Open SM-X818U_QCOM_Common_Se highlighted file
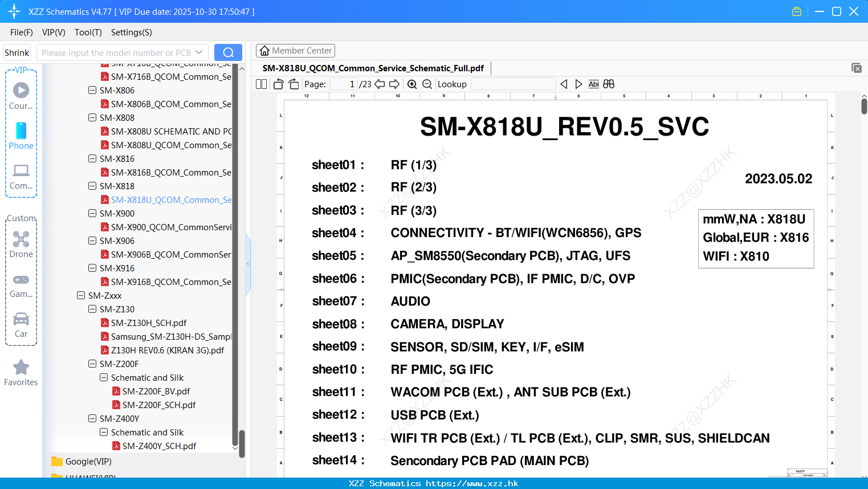This screenshot has height=489, width=868. click(x=171, y=199)
